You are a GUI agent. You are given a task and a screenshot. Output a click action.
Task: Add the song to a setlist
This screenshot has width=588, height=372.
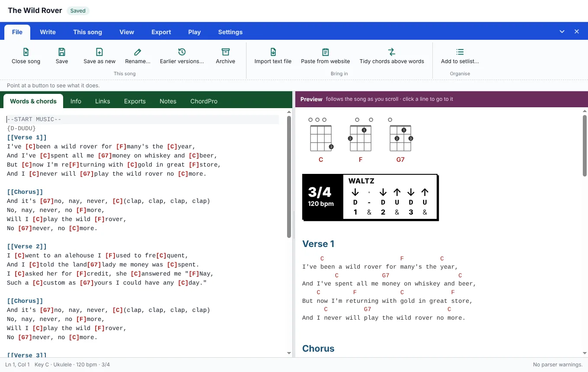click(x=460, y=56)
